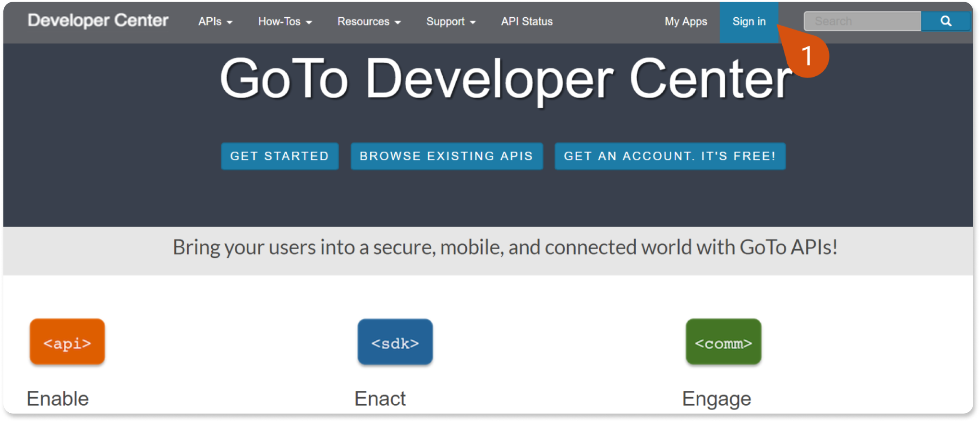Click the Enact heading text
The width and height of the screenshot is (980, 422).
coord(380,398)
